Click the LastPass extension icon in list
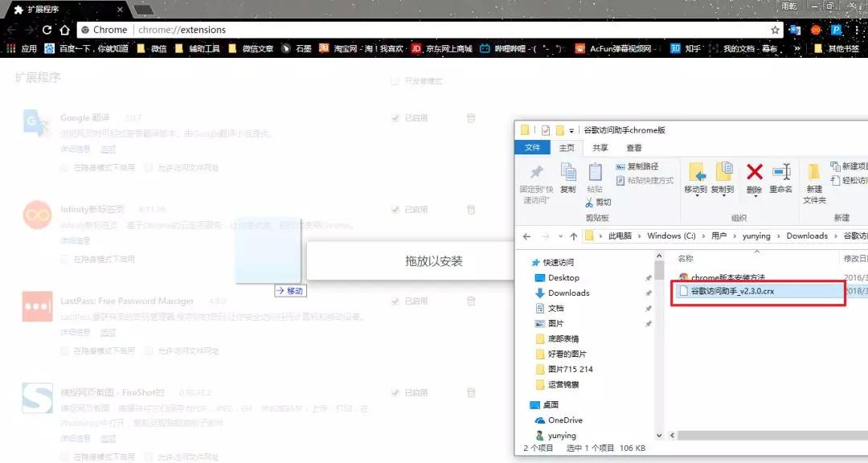The width and height of the screenshot is (868, 463). click(37, 306)
